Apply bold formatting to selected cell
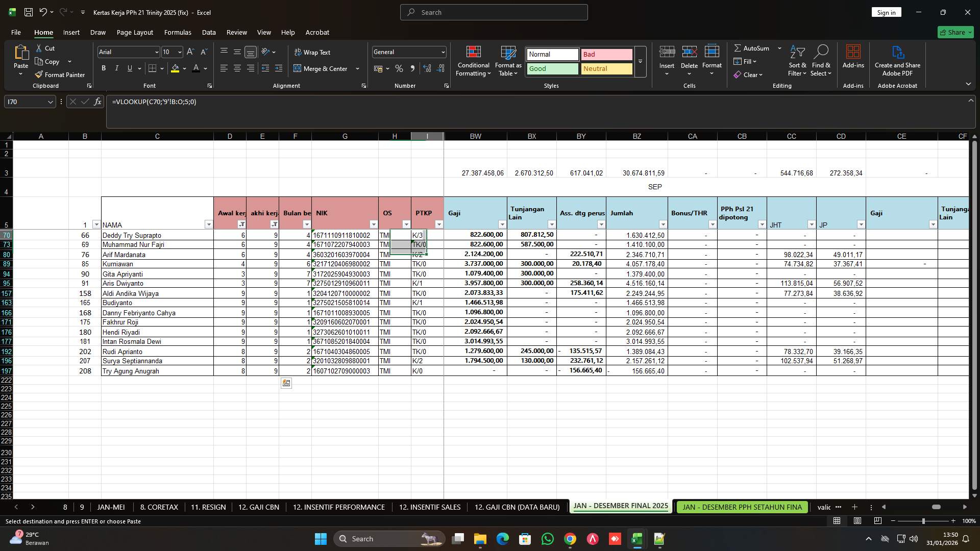The image size is (980, 551). [104, 68]
